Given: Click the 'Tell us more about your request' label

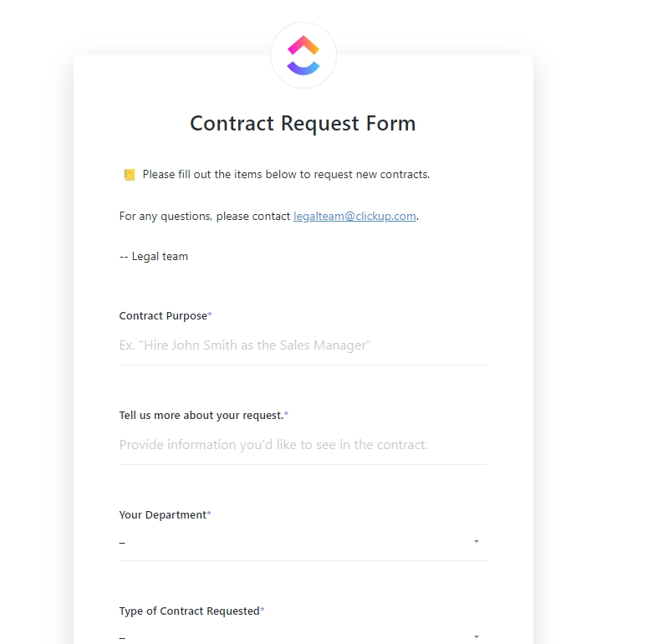Looking at the screenshot, I should click(201, 415).
